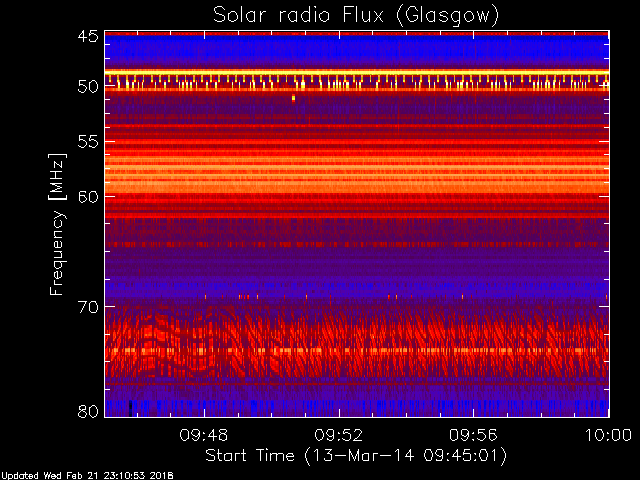Click the 'Solar radio Flux (Glasgow)' title
The width and height of the screenshot is (640, 480).
coord(355,14)
